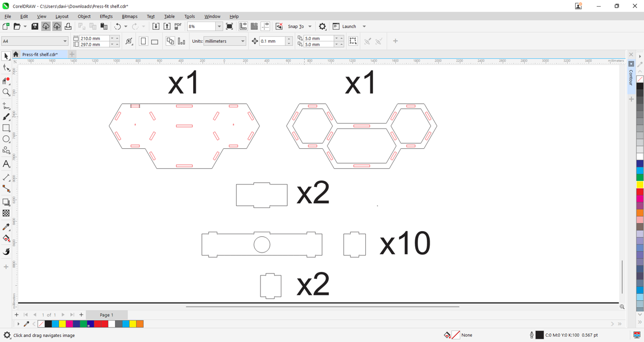The width and height of the screenshot is (644, 342).
Task: Open the File menu
Action: pyautogui.click(x=8, y=16)
